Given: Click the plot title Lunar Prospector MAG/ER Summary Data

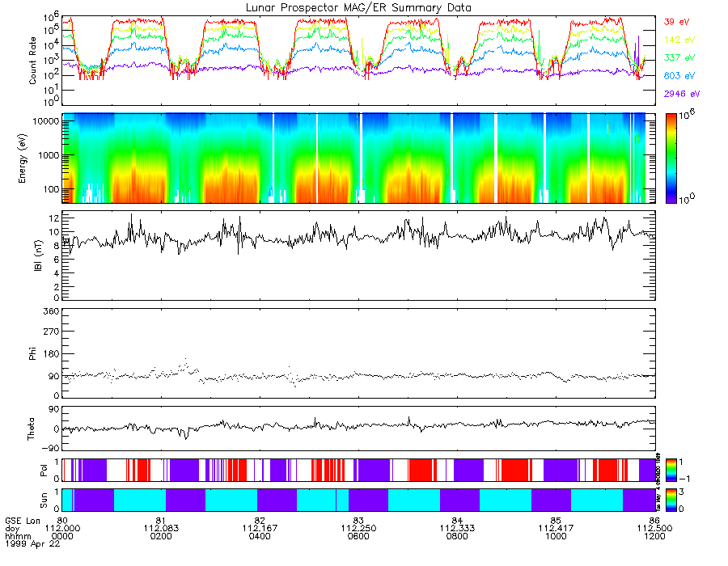Looking at the screenshot, I should [358, 8].
